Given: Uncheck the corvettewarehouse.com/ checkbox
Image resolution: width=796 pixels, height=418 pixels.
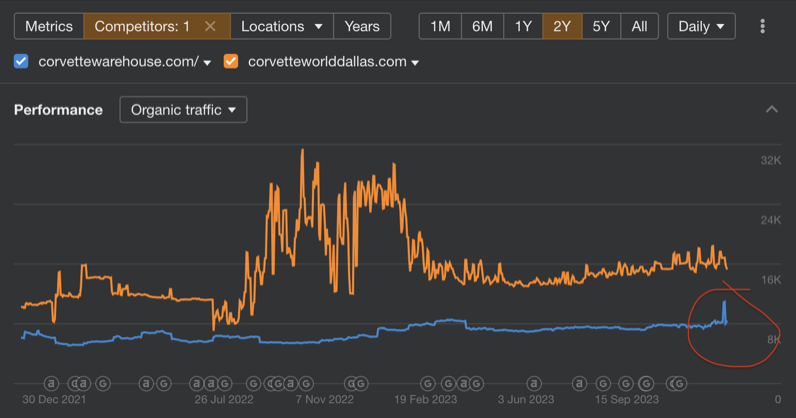Looking at the screenshot, I should (x=21, y=61).
